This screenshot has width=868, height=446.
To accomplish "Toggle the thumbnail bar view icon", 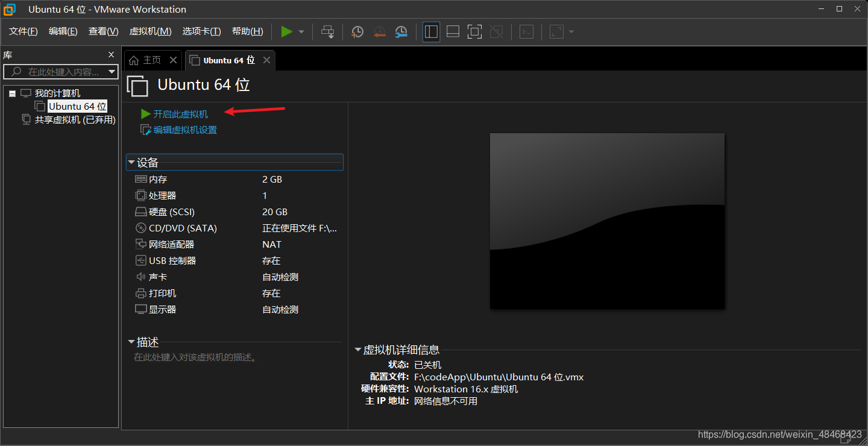I will click(x=453, y=31).
